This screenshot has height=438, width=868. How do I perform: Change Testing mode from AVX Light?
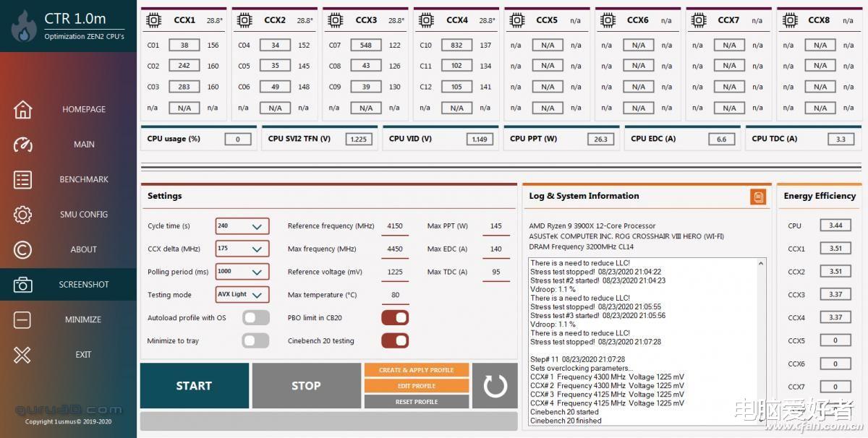(x=242, y=295)
